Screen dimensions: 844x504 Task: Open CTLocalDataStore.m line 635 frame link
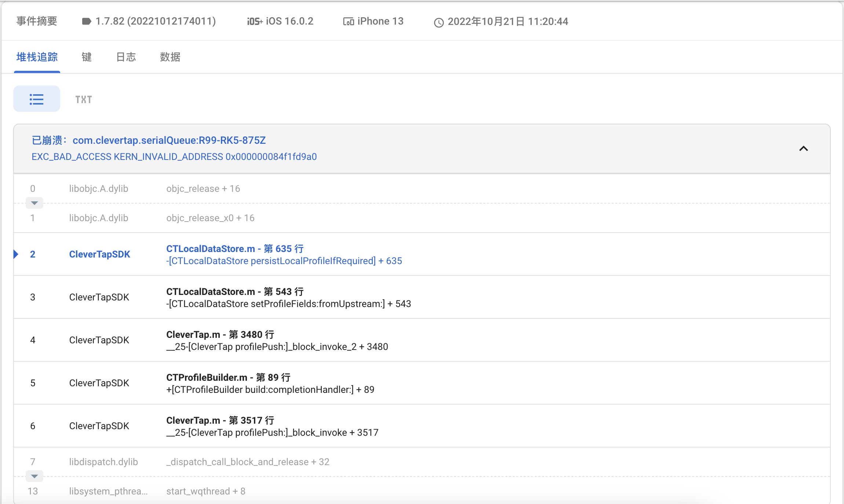235,249
